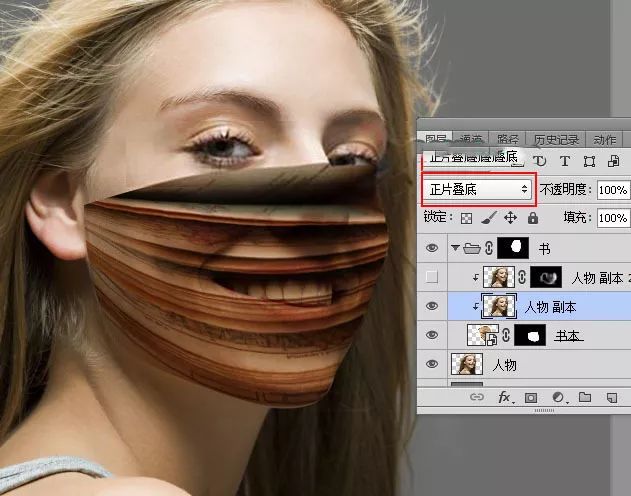Click the 不透明度 100% opacity field

click(614, 189)
